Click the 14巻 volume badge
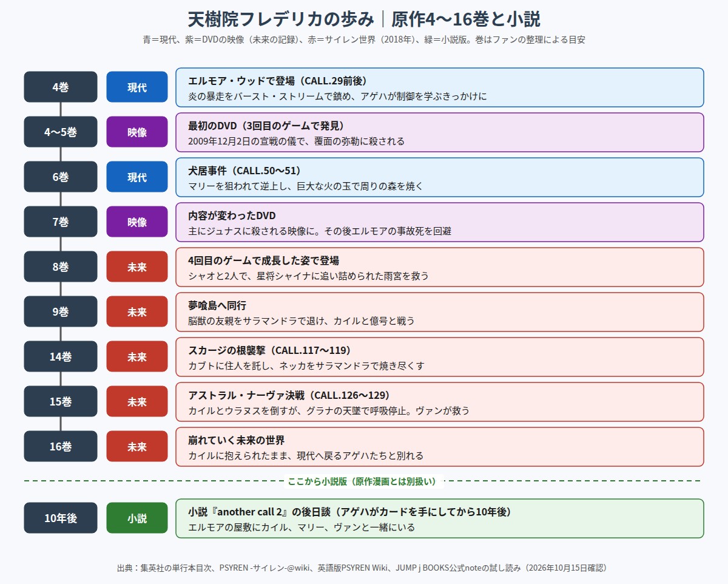This screenshot has height=584, width=728. (x=61, y=356)
